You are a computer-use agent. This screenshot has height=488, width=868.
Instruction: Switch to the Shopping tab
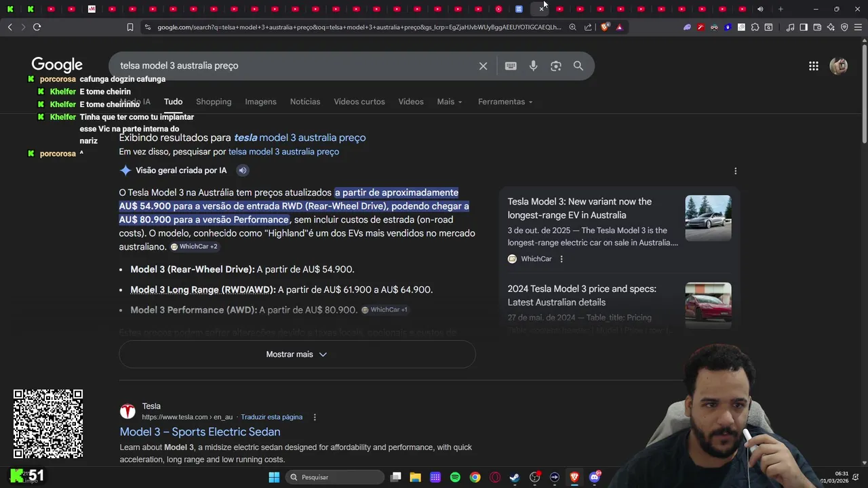point(214,102)
